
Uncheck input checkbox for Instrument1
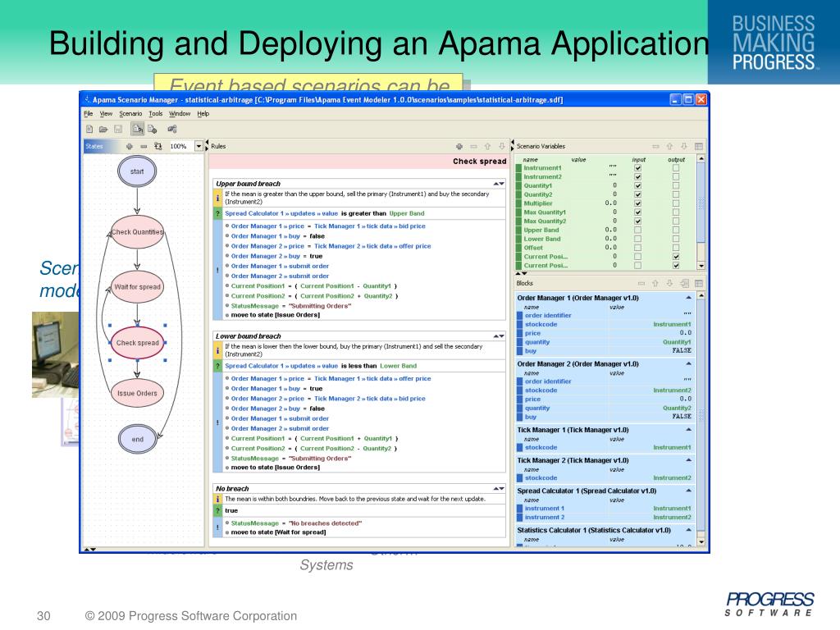637,167
